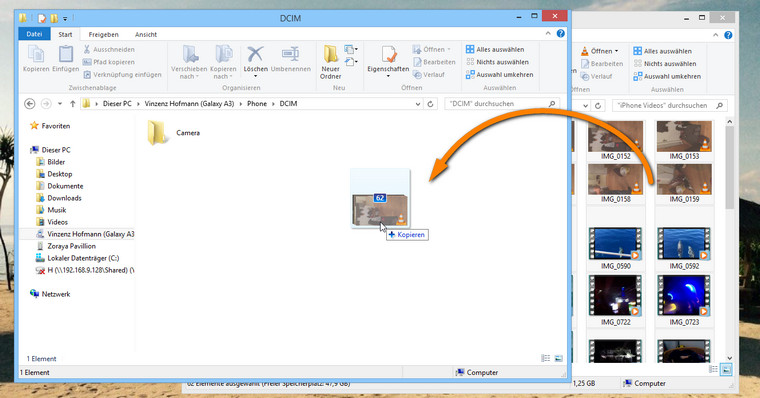
Task: Click the "DCIM" durchsuchen search field
Action: point(502,104)
